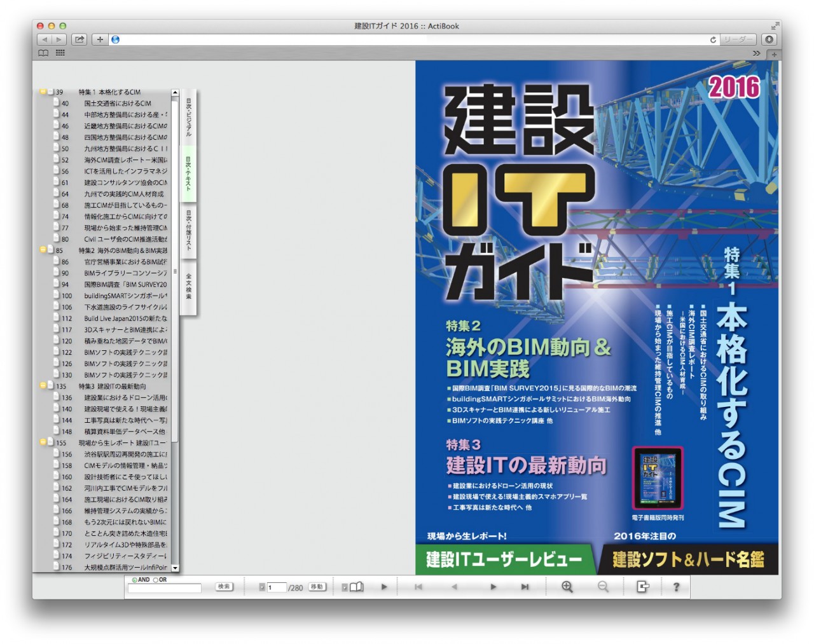Select the AND search radio button

135,580
